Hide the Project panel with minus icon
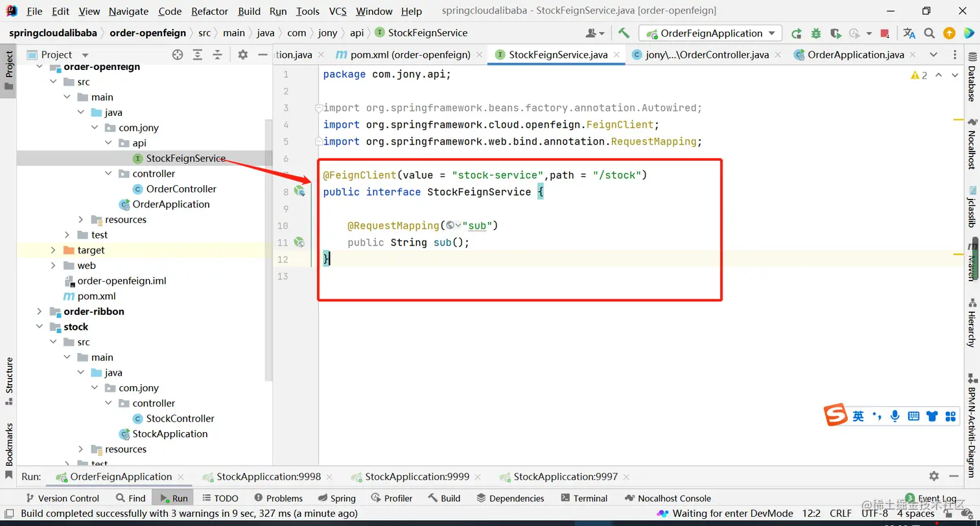This screenshot has height=526, width=980. point(262,55)
